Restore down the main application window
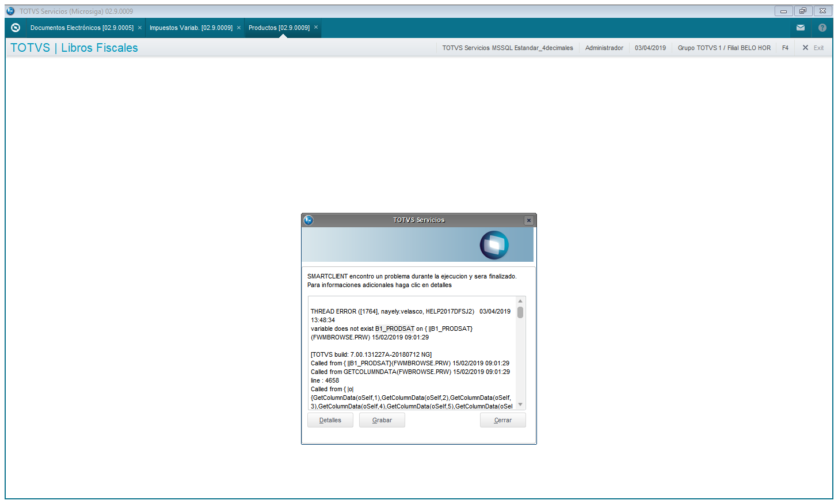 pyautogui.click(x=803, y=11)
